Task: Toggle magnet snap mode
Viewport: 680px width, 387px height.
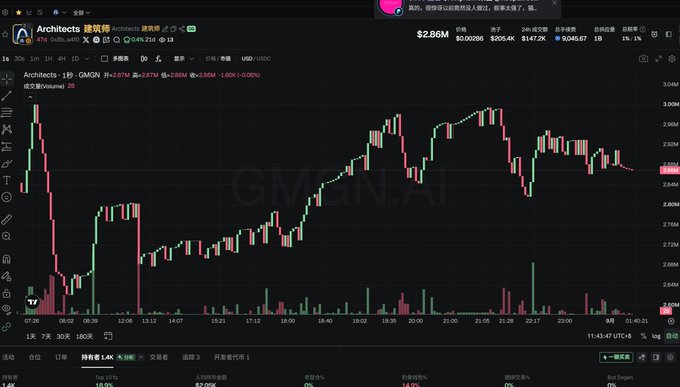Action: coord(7,259)
